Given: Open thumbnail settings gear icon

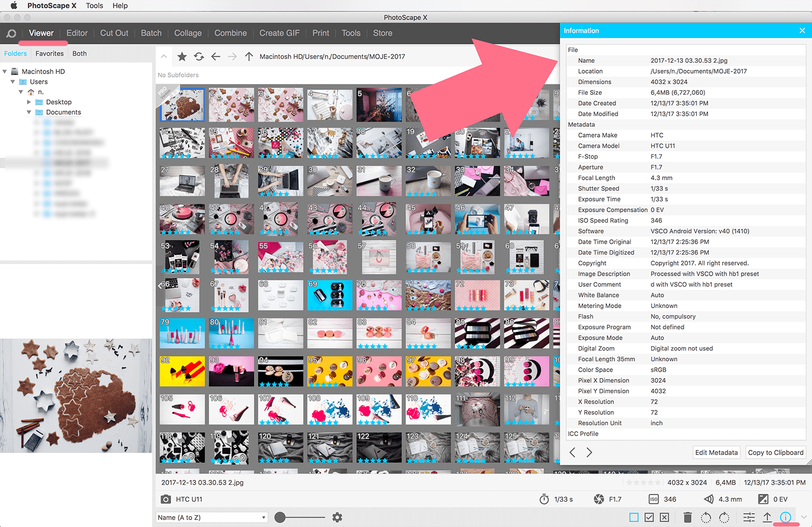Looking at the screenshot, I should coord(337,517).
